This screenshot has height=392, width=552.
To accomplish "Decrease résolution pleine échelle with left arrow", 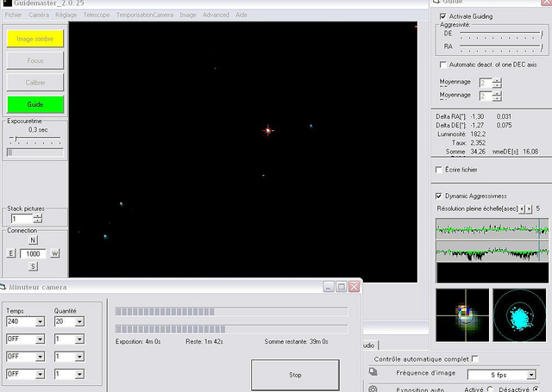I will click(522, 208).
